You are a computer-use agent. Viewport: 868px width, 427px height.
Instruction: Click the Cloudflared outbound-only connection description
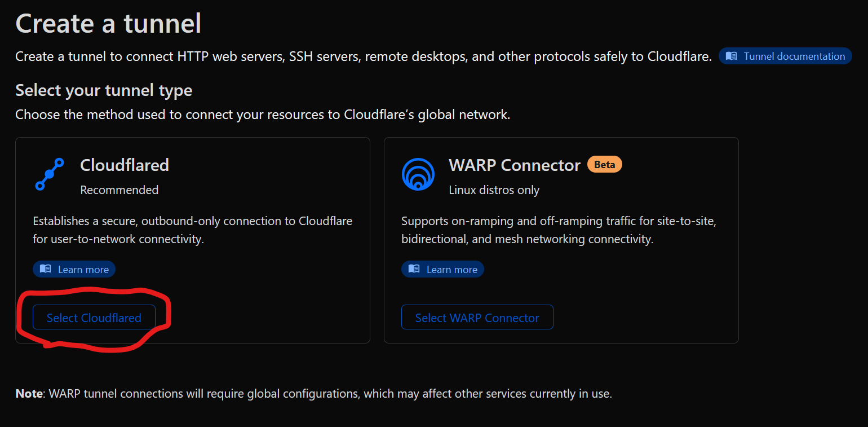click(192, 230)
